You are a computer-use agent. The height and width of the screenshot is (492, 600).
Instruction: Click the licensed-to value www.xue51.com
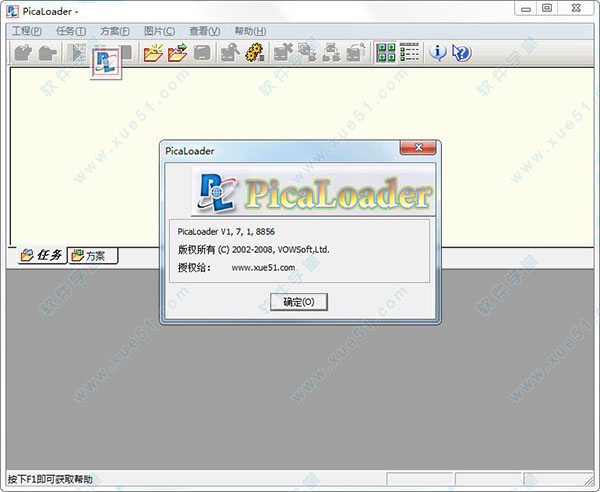coord(263,267)
